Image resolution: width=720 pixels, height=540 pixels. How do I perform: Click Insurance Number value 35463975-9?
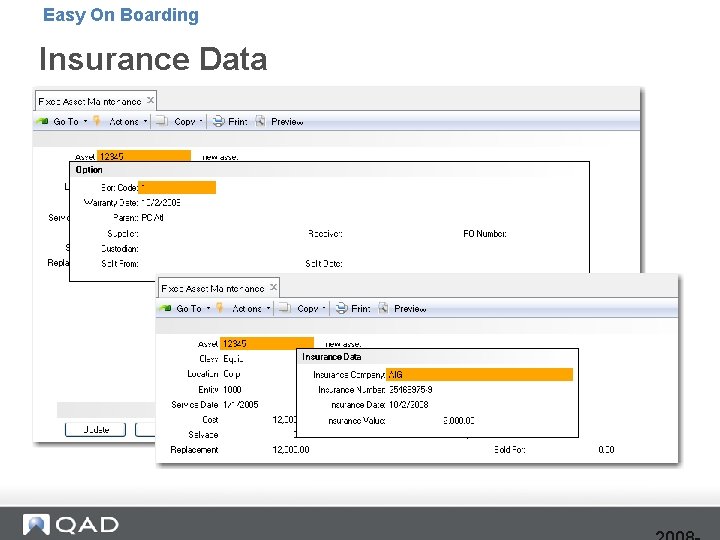coord(411,390)
